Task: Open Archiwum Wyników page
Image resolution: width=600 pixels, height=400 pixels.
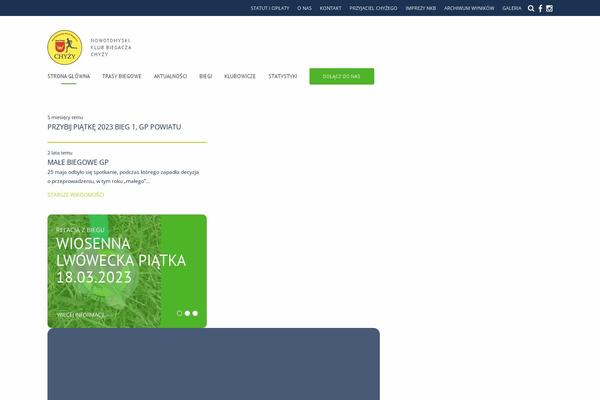Action: click(469, 8)
